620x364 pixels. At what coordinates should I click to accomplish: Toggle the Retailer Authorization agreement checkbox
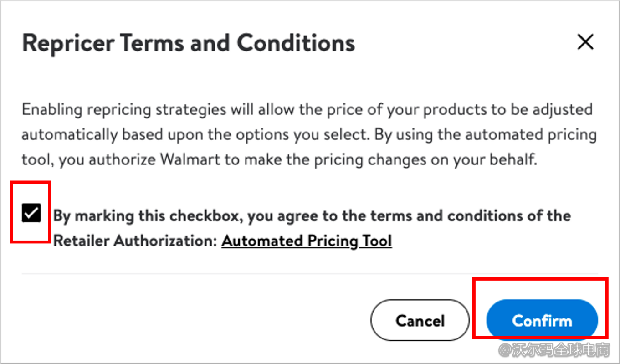click(x=30, y=212)
